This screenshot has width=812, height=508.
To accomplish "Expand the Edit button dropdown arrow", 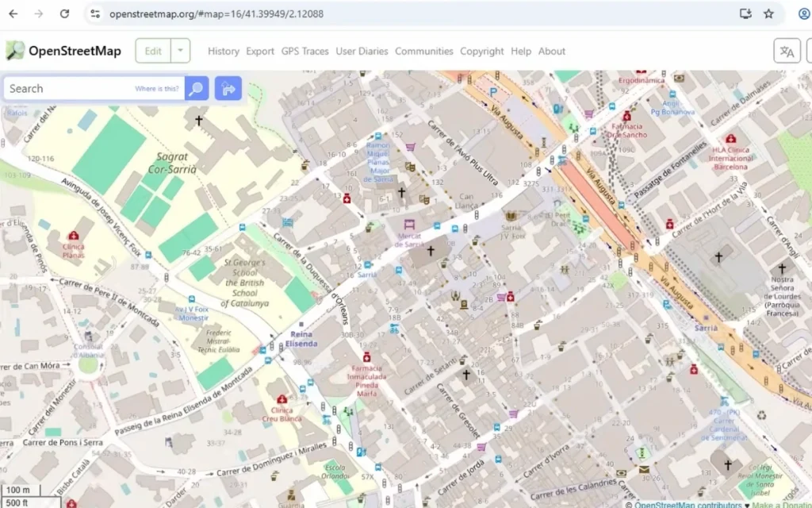I will tap(179, 50).
